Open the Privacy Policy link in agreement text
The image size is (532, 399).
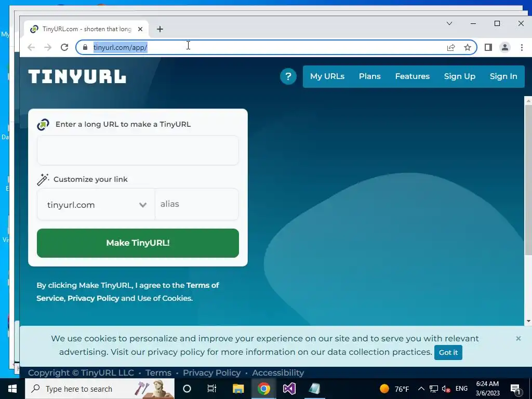(94, 298)
